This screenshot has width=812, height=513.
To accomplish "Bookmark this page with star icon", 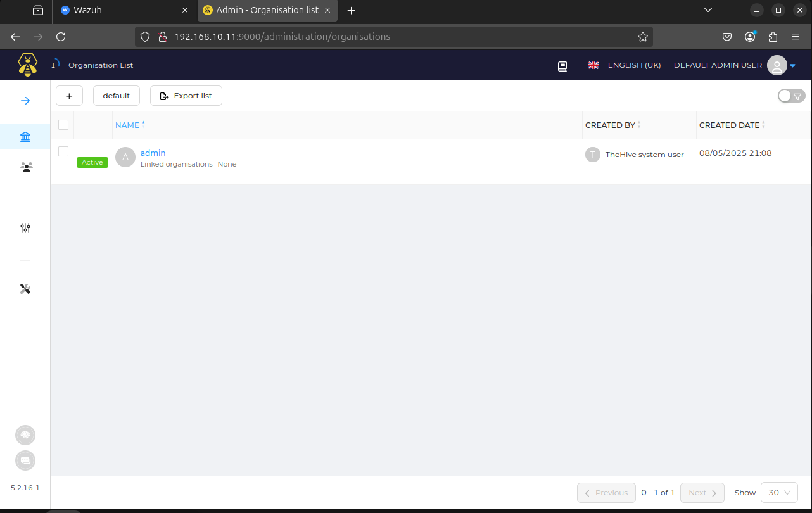I will [x=643, y=37].
